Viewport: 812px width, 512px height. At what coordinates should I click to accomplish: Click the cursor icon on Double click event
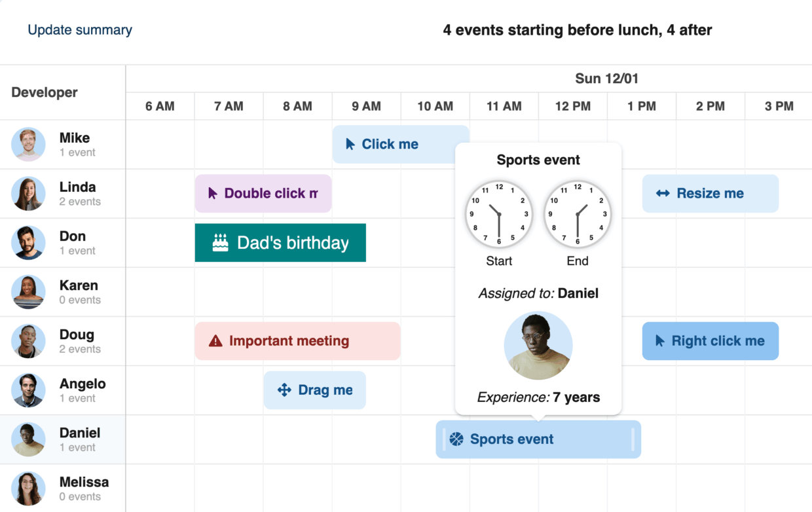[213, 194]
